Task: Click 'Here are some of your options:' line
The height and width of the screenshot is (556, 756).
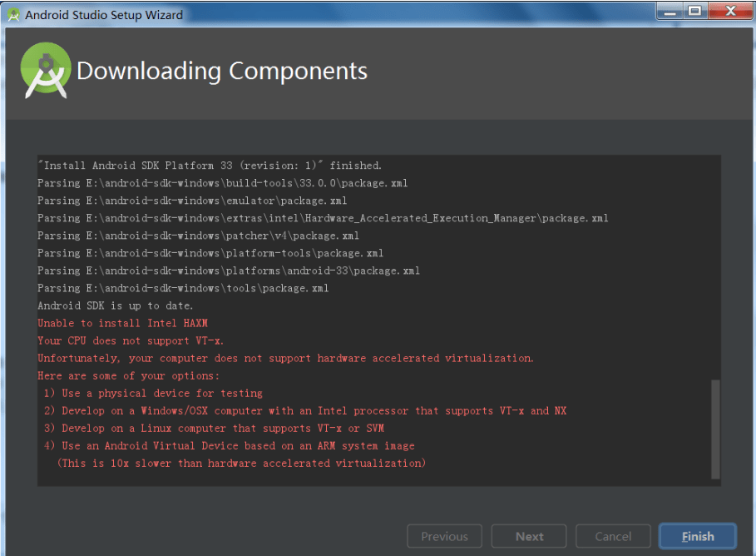Action: coord(128,376)
